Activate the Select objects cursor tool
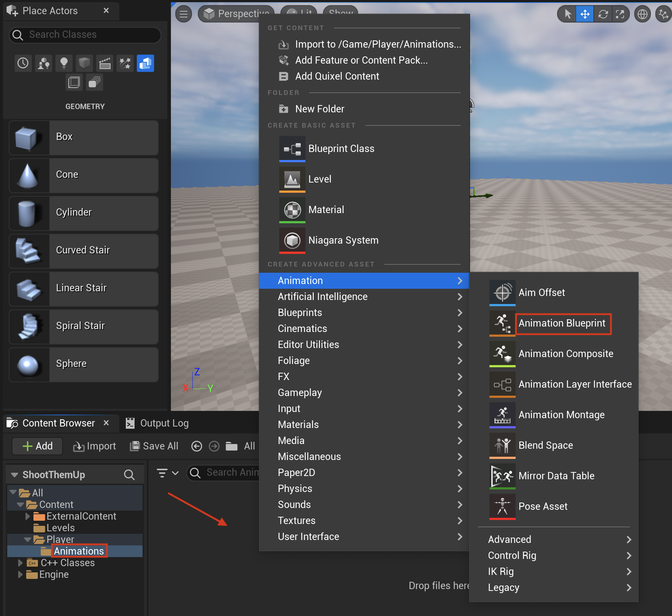 point(567,14)
